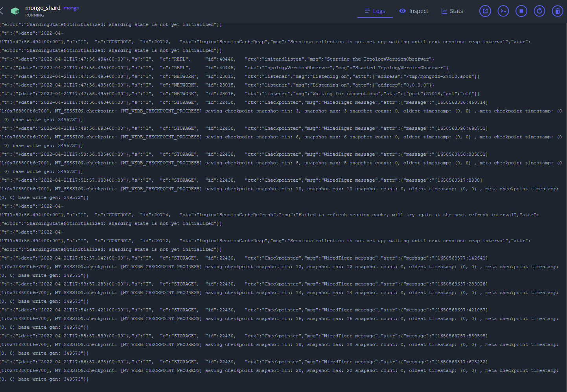This screenshot has height=392, width=567.
Task: View the Stats tab
Action: coord(452,11)
